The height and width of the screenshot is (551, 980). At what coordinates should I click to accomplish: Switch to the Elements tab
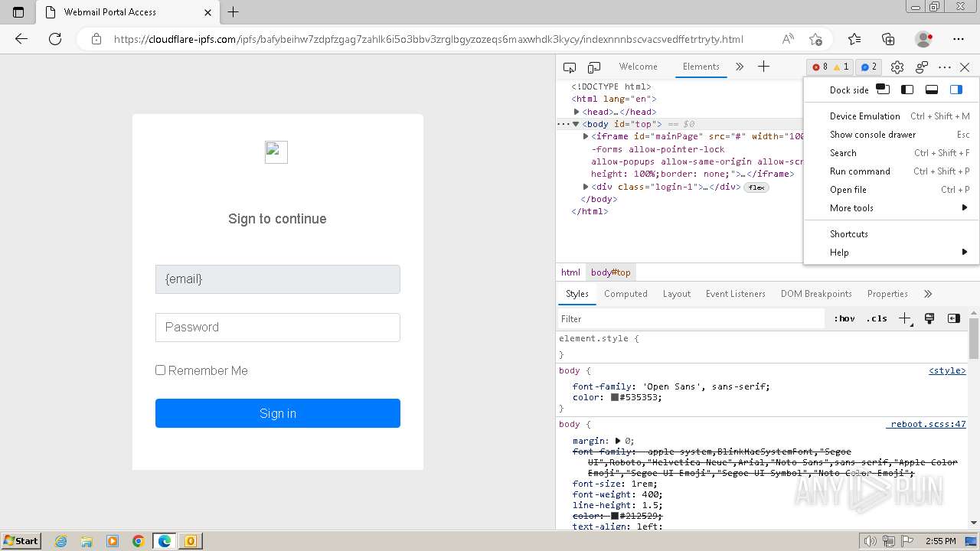click(x=701, y=67)
